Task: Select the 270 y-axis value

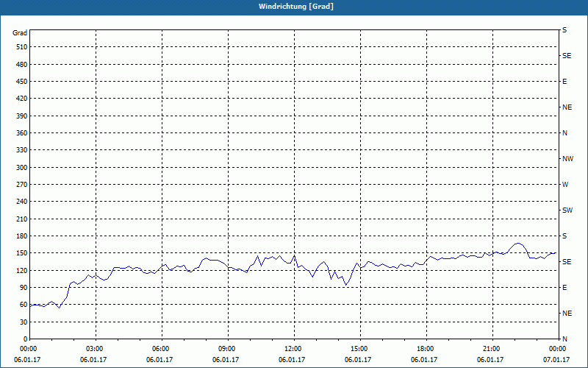Action: [22, 185]
